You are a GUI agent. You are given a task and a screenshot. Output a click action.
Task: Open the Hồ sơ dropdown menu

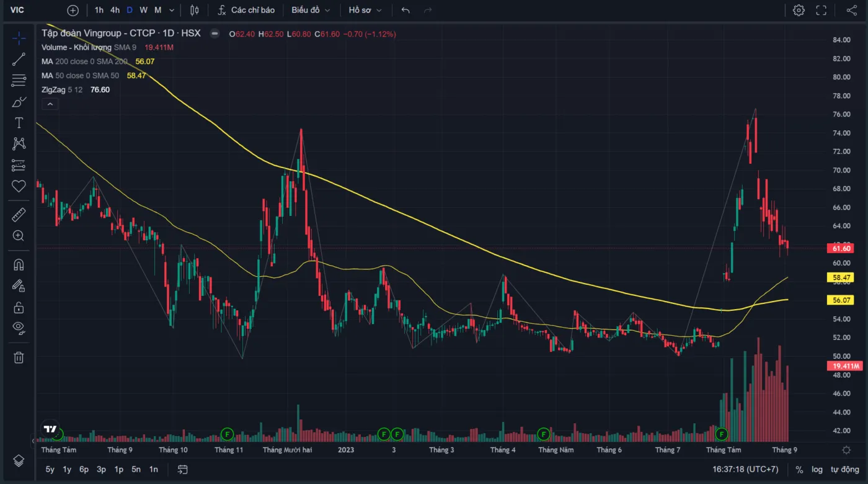point(365,10)
